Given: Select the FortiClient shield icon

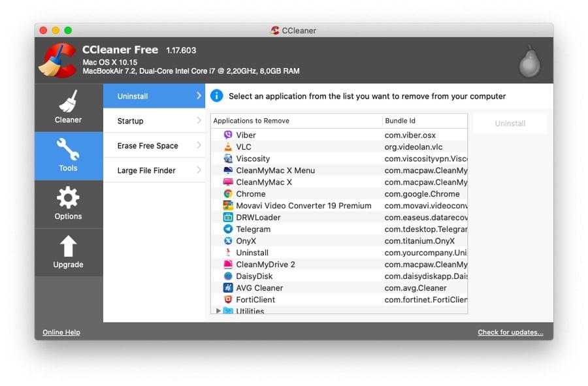Looking at the screenshot, I should tap(227, 299).
